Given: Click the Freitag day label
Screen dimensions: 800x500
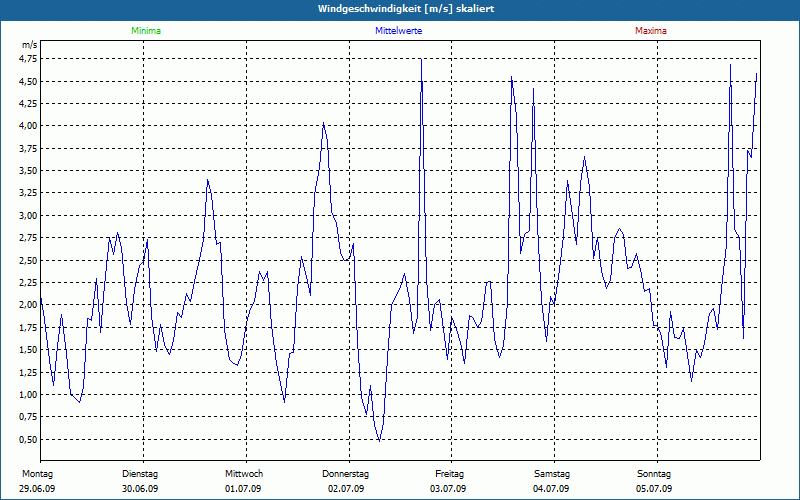Looking at the screenshot, I should [x=449, y=474].
